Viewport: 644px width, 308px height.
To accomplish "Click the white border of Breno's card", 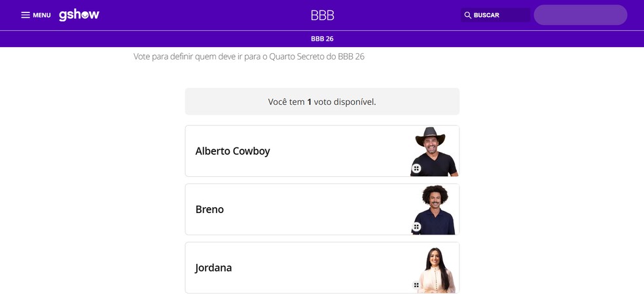I will click(x=186, y=209).
